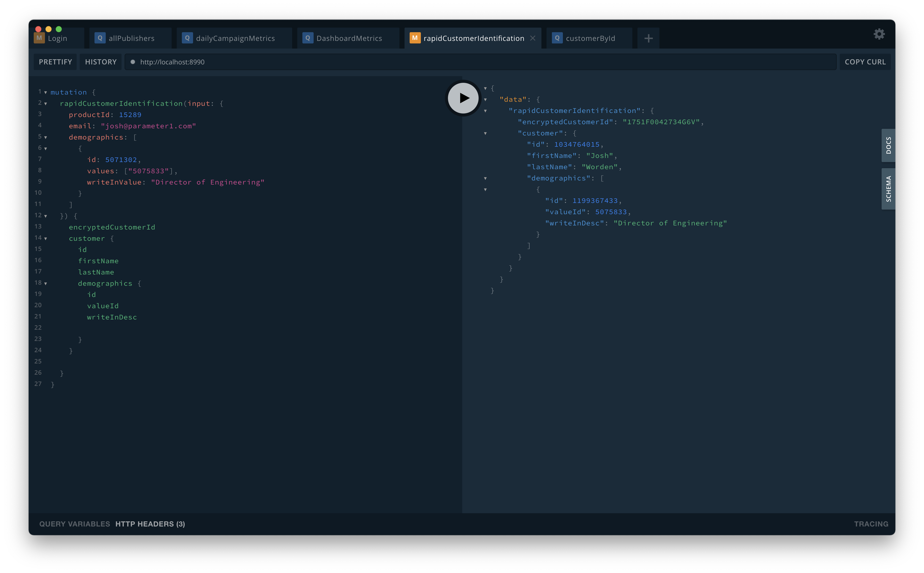
Task: Click the Q icon on DashboardMetrics tab
Action: tap(307, 38)
